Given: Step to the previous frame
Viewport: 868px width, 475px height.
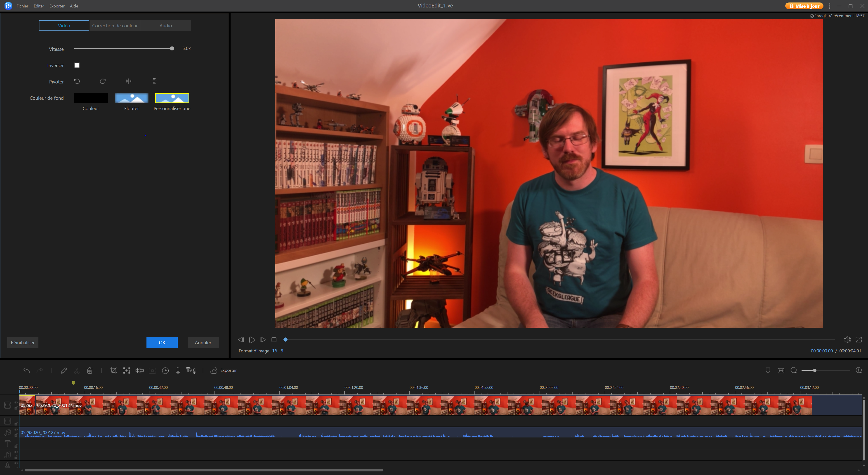Looking at the screenshot, I should pos(241,340).
